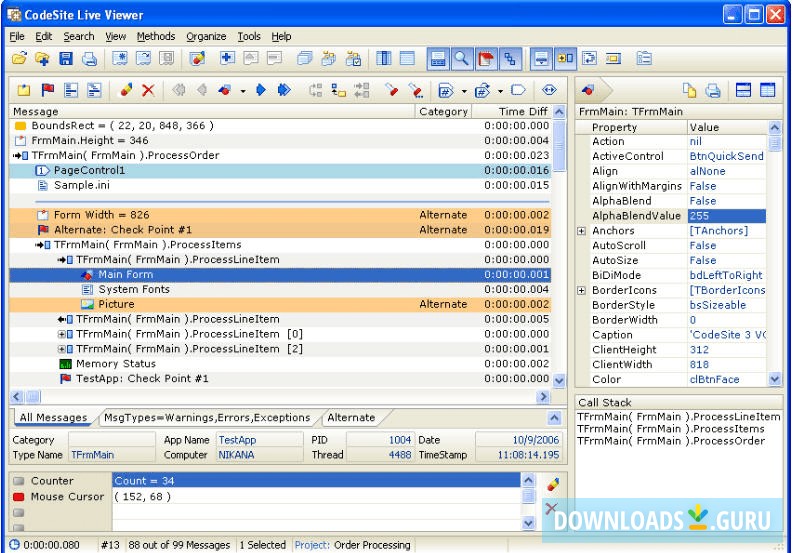The image size is (793, 553).
Task: Expand the Anchors property node
Action: 582,231
